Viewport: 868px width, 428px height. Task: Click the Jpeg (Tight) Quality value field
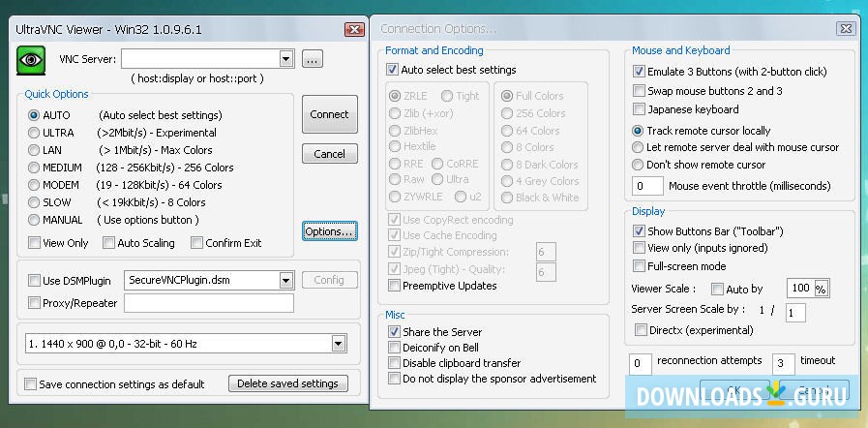pos(546,272)
